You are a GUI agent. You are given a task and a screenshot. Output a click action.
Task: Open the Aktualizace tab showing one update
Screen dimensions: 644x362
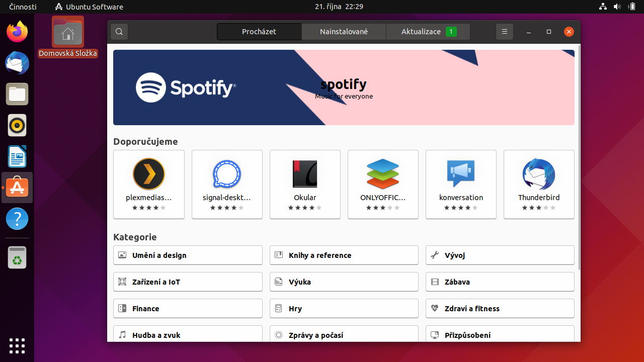tap(428, 31)
